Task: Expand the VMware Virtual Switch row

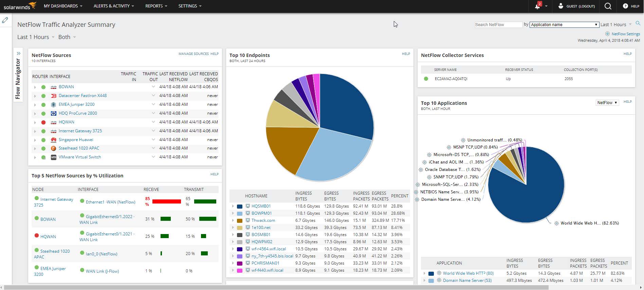Action: tap(35, 157)
